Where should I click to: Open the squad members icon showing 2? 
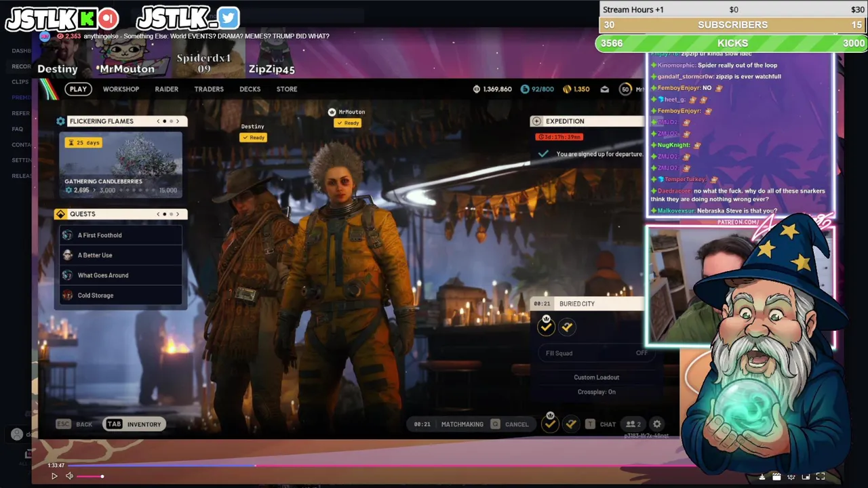[633, 424]
